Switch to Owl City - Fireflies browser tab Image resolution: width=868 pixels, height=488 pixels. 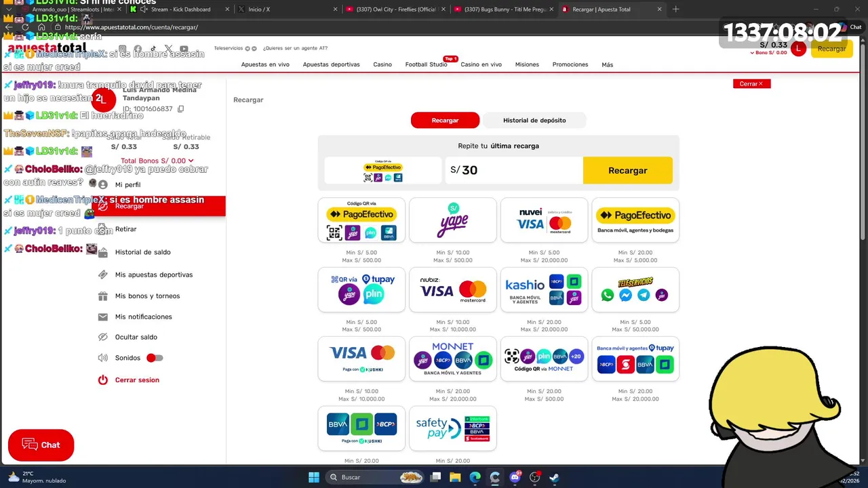tap(395, 9)
